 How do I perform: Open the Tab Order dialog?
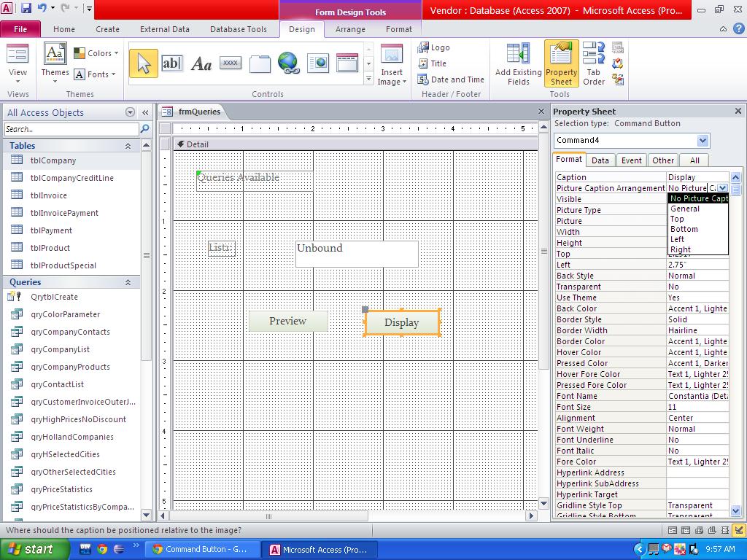click(x=594, y=64)
